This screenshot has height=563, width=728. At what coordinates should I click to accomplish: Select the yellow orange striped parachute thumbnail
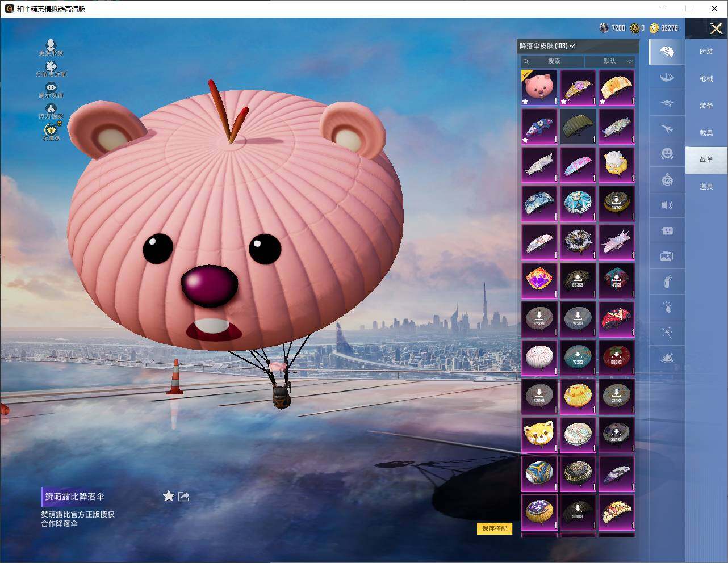click(x=617, y=88)
